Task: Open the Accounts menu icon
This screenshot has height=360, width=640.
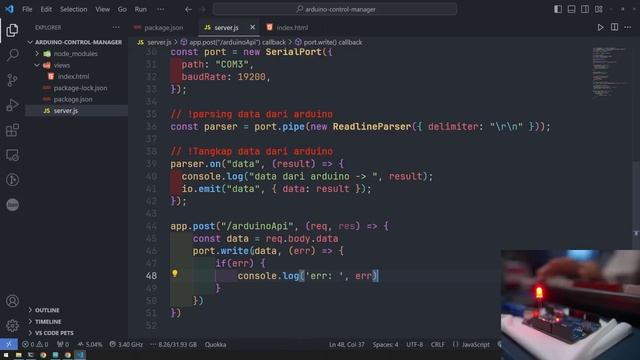Action: point(12,301)
